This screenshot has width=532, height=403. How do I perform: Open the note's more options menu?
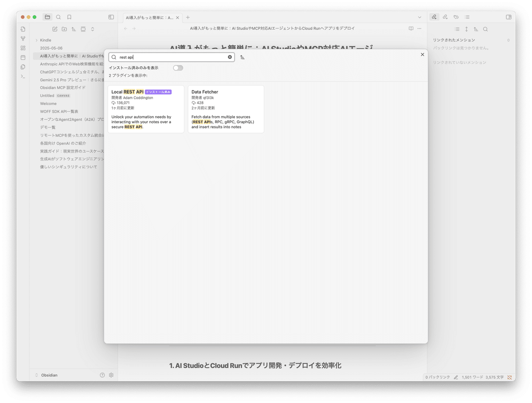pos(419,28)
